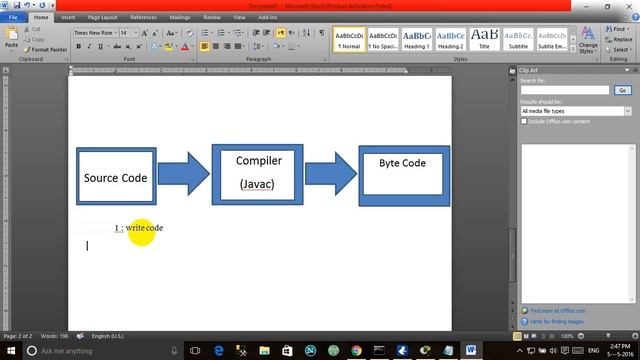This screenshot has height=360, width=640.
Task: Open the File tab
Action: pyautogui.click(x=13, y=17)
